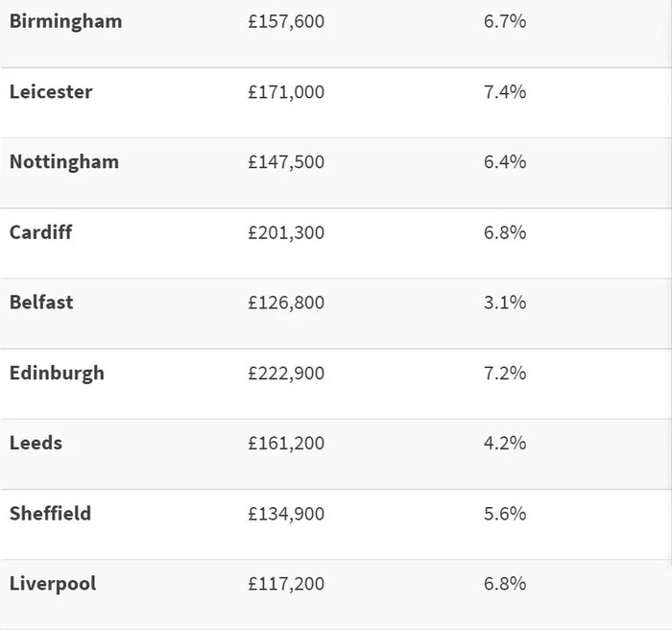The image size is (672, 630).
Task: Click the £171,000 price value
Action: coord(286,92)
